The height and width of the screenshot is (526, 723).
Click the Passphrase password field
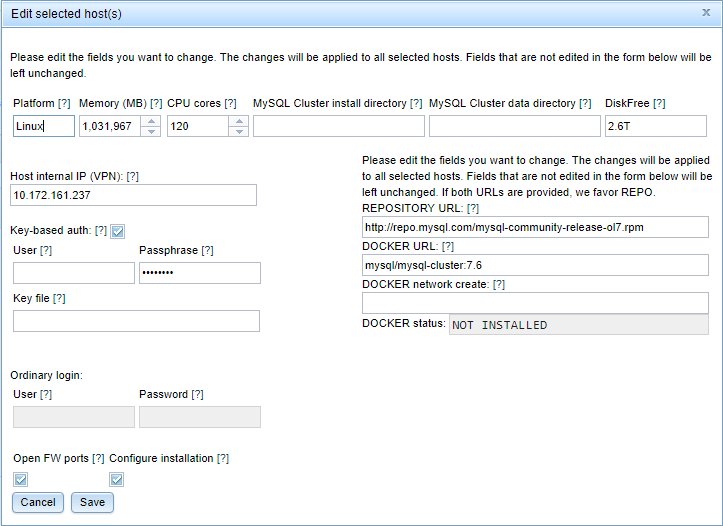pyautogui.click(x=200, y=273)
